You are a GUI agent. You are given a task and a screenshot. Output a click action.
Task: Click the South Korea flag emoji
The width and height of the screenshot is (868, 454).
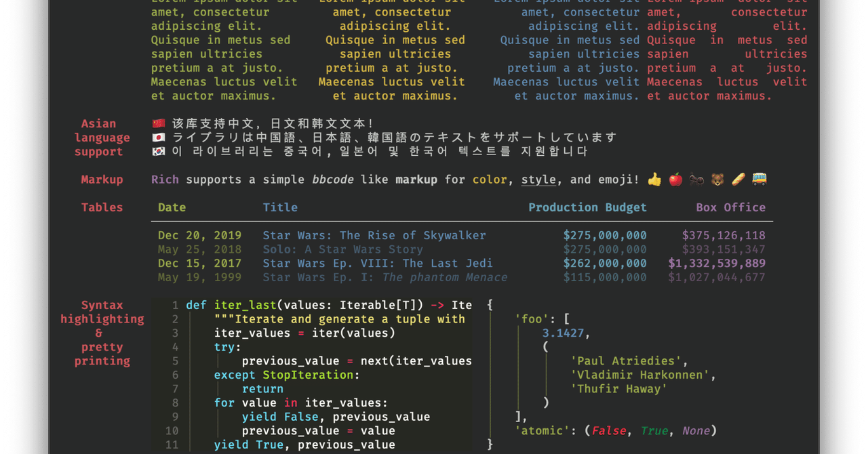point(157,151)
